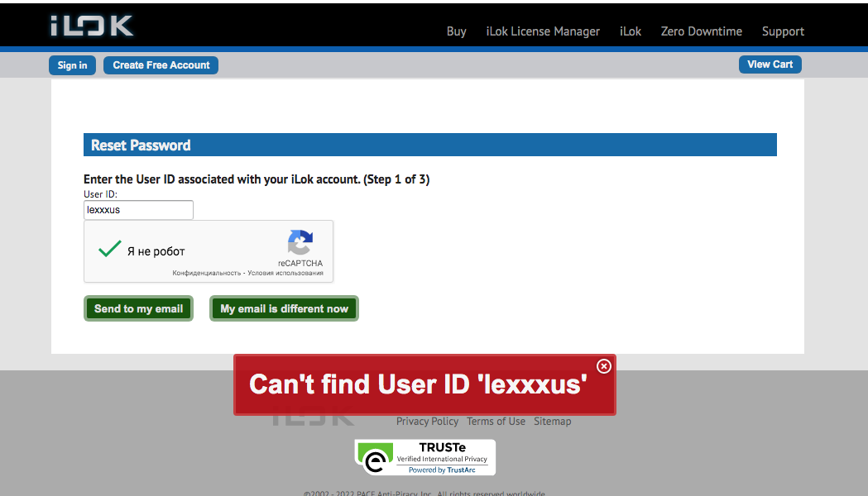
Task: Click the 'Can't find User ID' message text
Action: [418, 384]
